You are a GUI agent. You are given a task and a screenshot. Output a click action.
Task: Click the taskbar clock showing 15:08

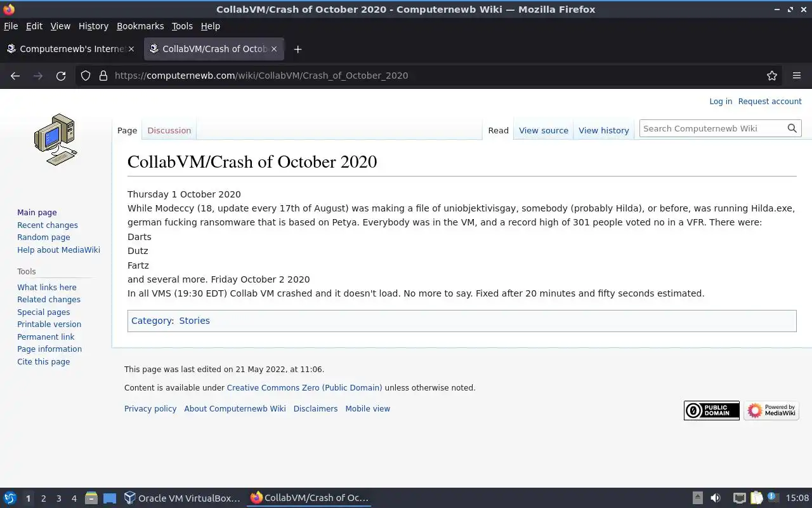[x=797, y=498]
